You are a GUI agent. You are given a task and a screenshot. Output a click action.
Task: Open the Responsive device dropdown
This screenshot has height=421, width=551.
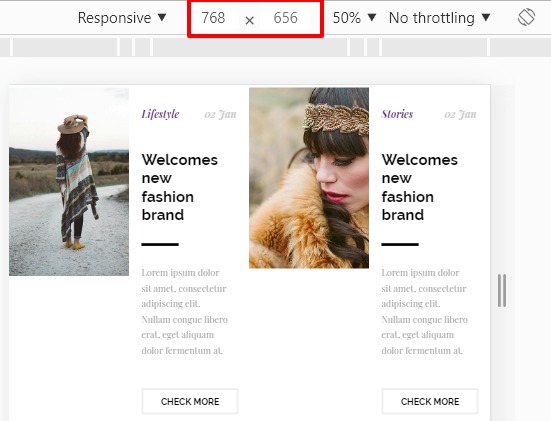(x=122, y=18)
